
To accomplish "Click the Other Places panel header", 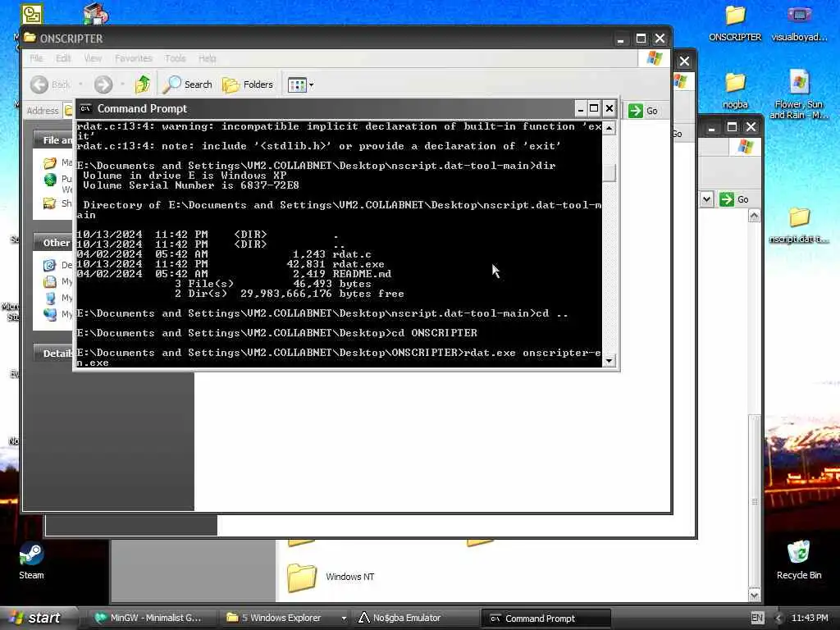I will pyautogui.click(x=52, y=243).
